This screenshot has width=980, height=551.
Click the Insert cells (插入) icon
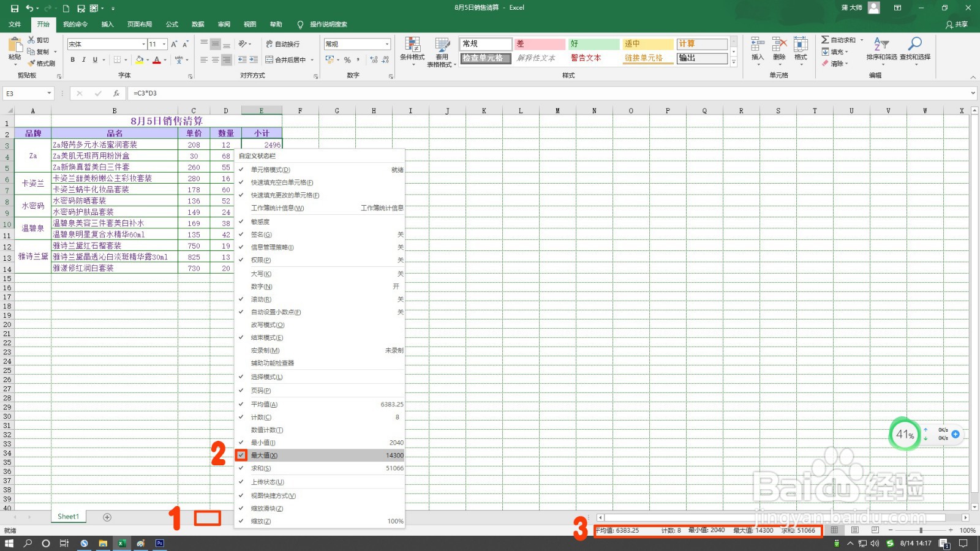758,44
